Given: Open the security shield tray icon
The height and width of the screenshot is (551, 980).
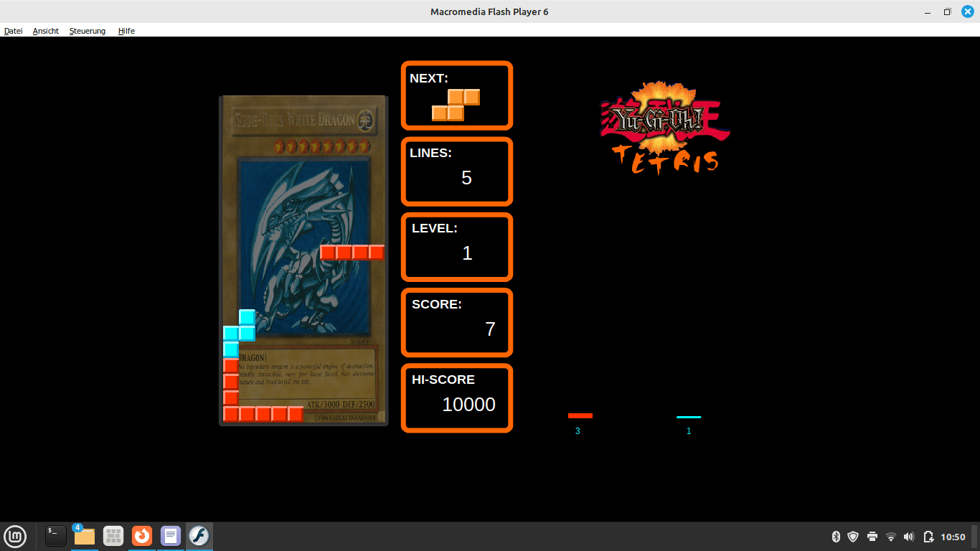Looking at the screenshot, I should pos(853,537).
